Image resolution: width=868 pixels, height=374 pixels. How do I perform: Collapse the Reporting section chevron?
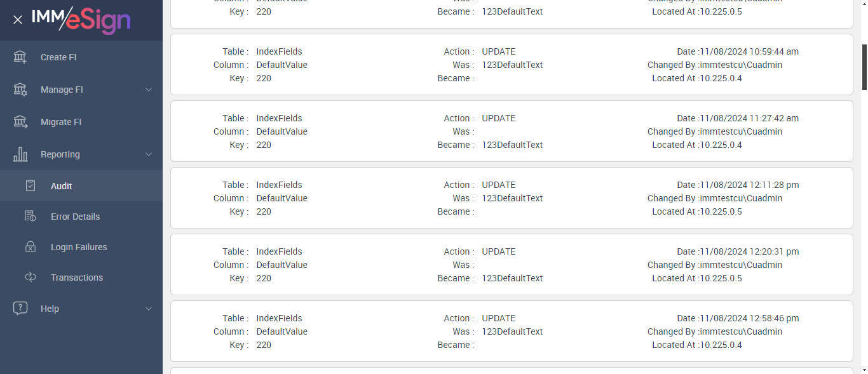[149, 154]
